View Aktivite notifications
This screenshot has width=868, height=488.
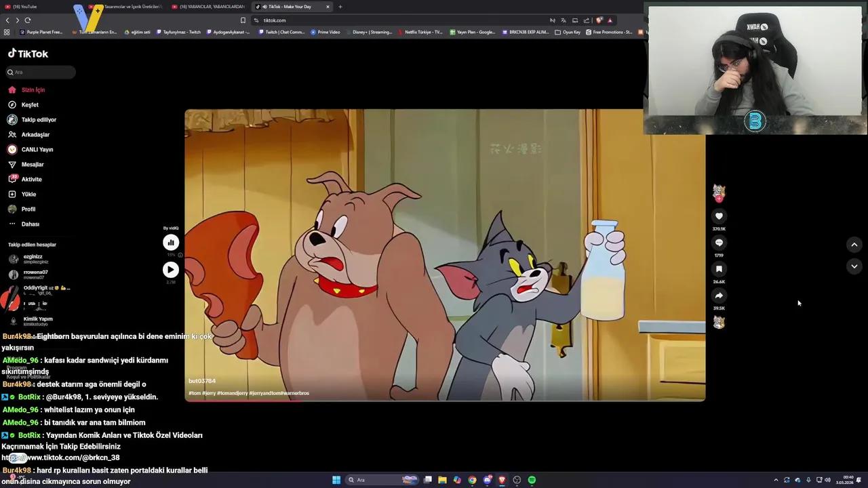point(25,180)
